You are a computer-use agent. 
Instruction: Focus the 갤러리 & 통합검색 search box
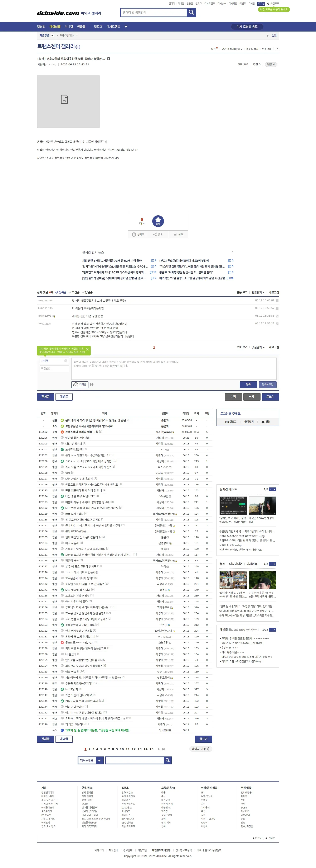pos(154,13)
